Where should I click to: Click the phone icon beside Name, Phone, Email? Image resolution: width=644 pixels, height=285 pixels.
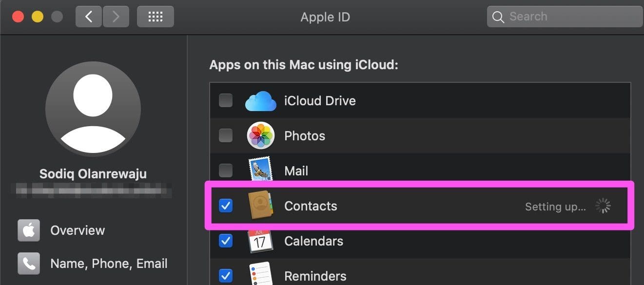29,264
